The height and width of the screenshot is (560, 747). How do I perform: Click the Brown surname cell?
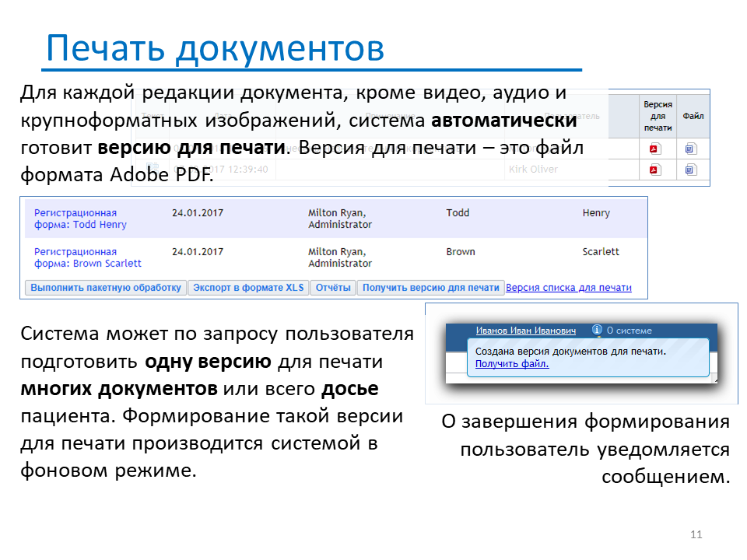(461, 252)
